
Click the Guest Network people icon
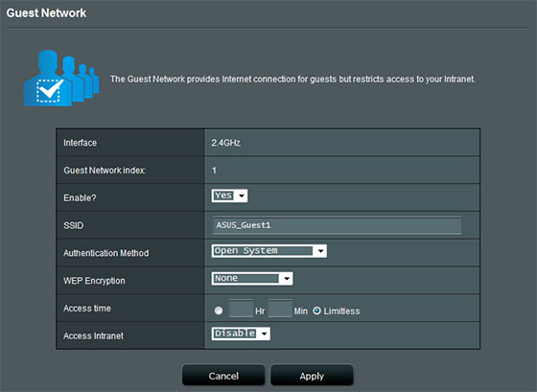pos(61,78)
